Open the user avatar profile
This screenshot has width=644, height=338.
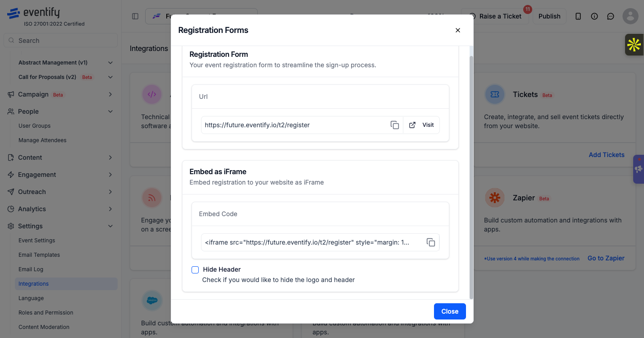pos(630,16)
